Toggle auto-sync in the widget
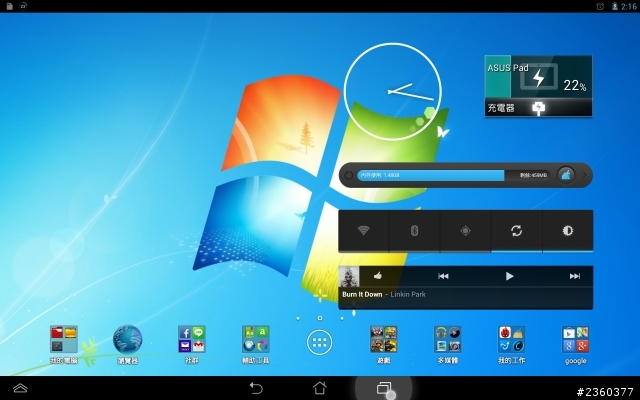 coord(516,231)
